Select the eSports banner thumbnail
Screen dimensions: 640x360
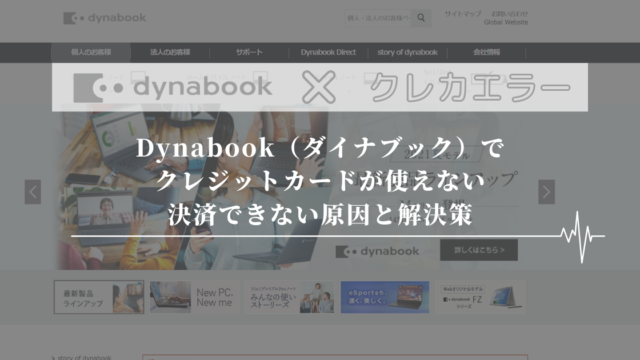click(385, 297)
